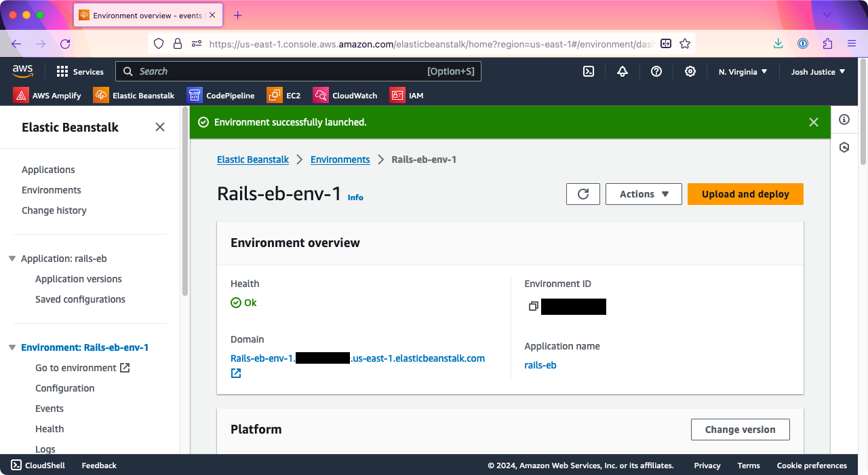Open the browser downloads icon
The image size is (868, 475).
click(778, 43)
